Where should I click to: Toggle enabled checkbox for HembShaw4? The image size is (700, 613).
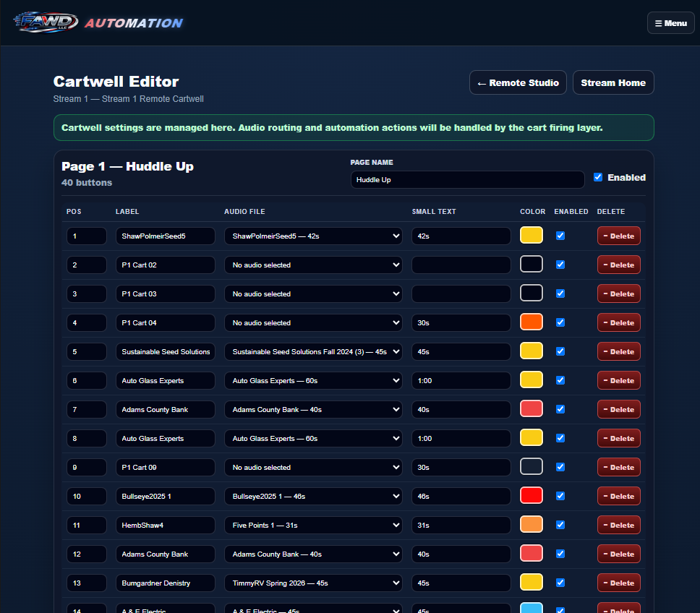point(560,525)
